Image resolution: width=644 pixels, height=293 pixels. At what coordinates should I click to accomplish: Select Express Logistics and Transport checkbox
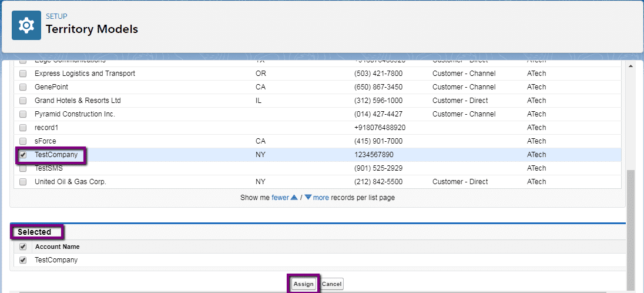pyautogui.click(x=23, y=74)
